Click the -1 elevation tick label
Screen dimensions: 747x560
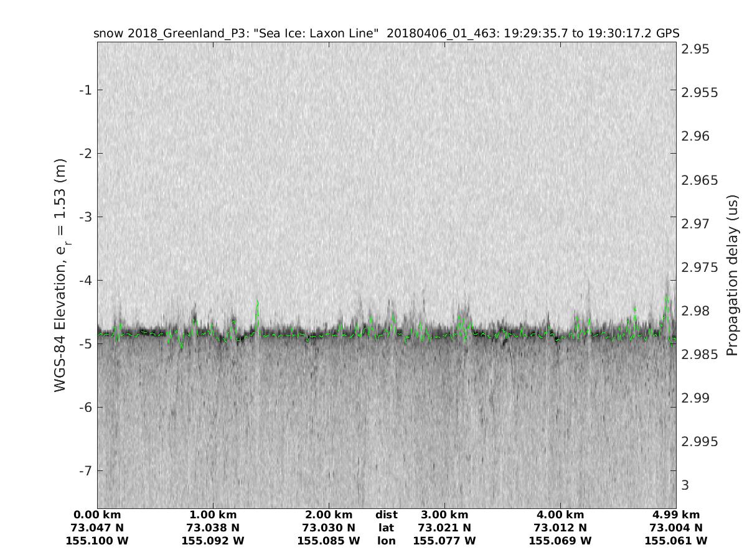[x=85, y=90]
